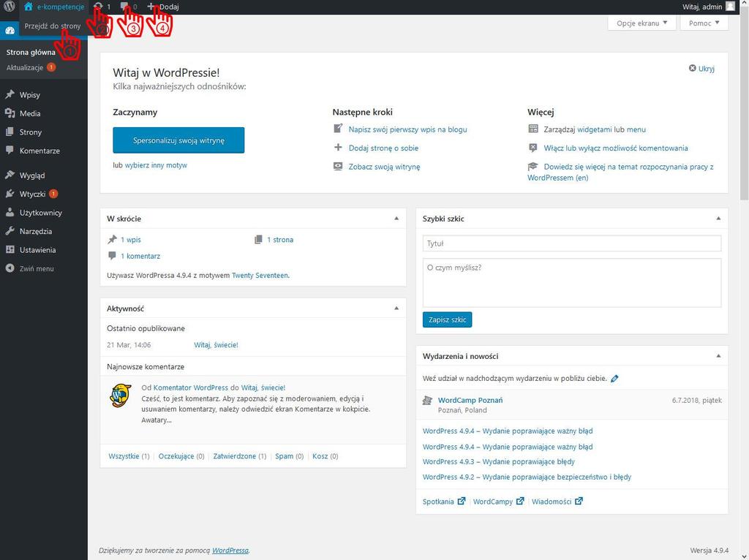Open the admin avatar profile
The width and height of the screenshot is (749, 560).
[730, 7]
